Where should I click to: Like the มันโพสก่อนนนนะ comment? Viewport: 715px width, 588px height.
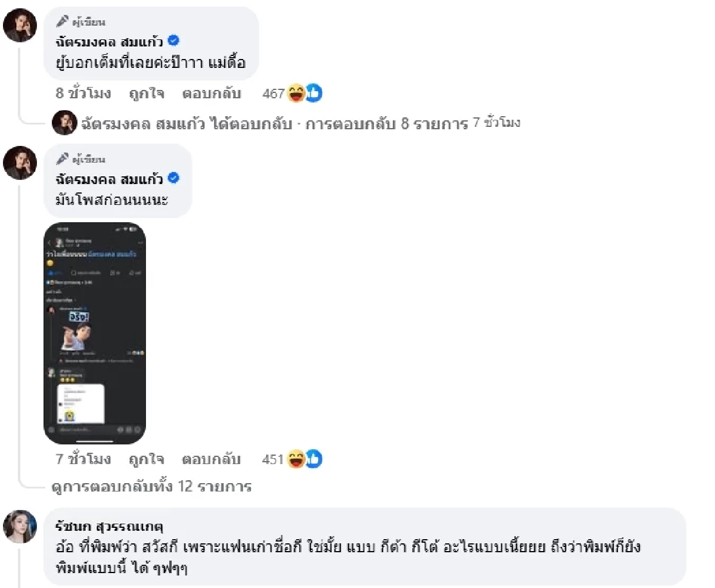click(x=147, y=459)
